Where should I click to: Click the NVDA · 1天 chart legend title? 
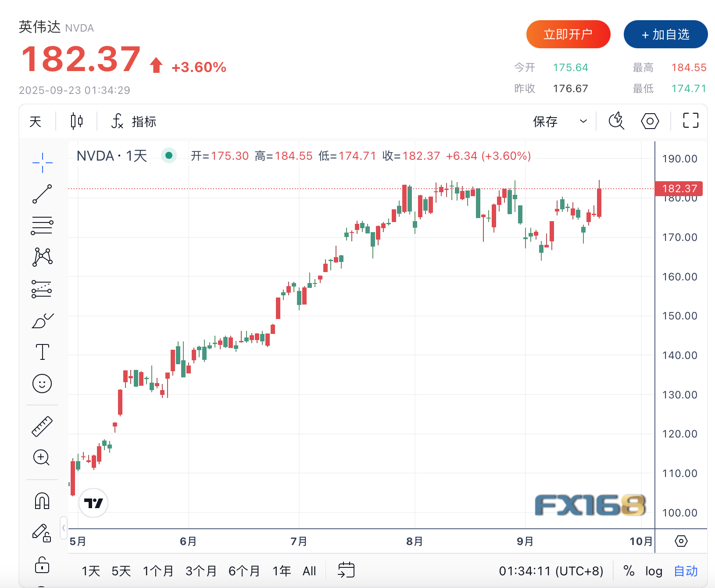[x=112, y=156]
